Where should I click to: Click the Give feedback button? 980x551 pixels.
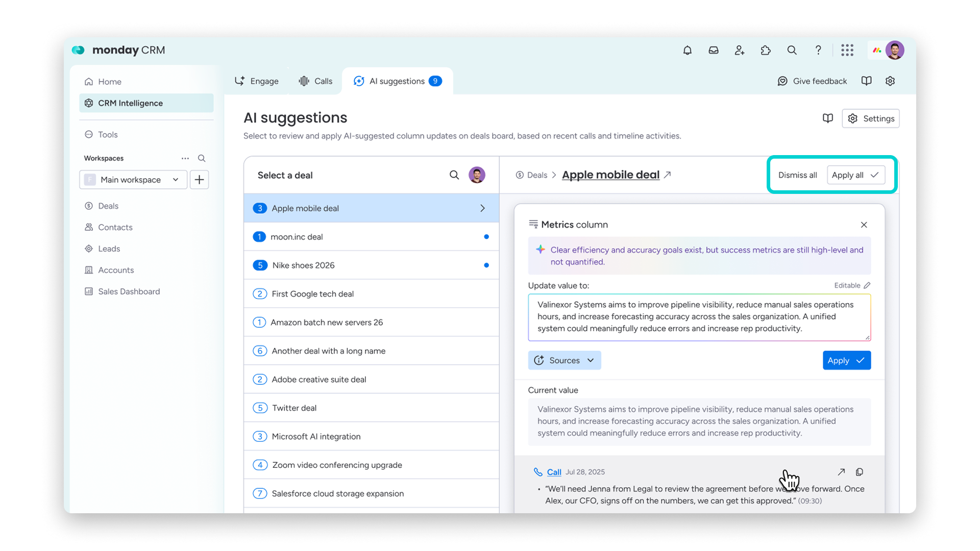click(x=812, y=81)
